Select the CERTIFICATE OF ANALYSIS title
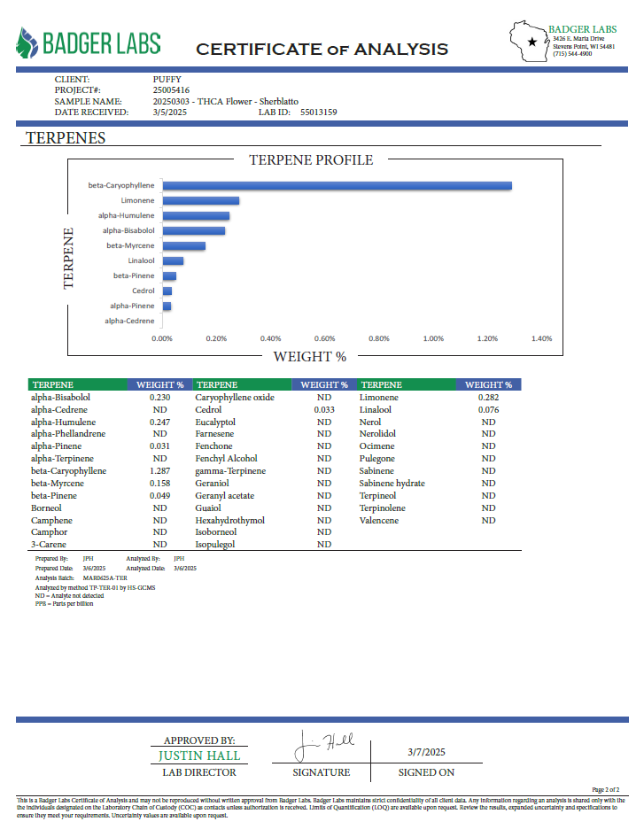This screenshot has height=837, width=644. click(322, 50)
